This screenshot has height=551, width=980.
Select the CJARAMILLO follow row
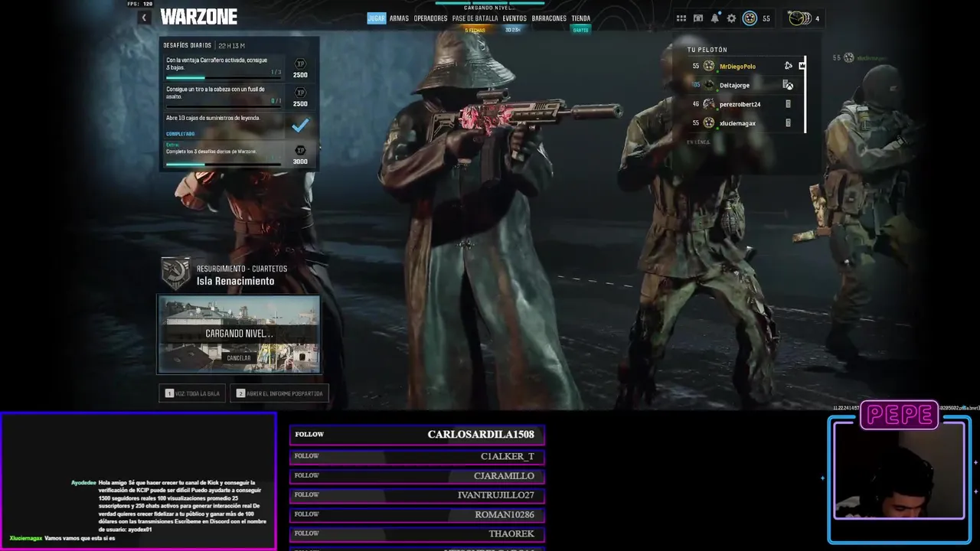(417, 475)
